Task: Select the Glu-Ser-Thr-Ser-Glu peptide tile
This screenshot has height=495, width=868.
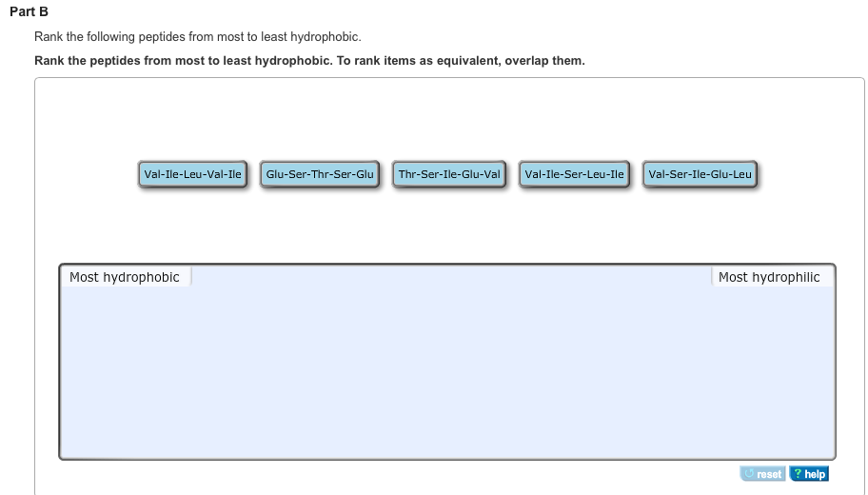Action: pyautogui.click(x=320, y=174)
